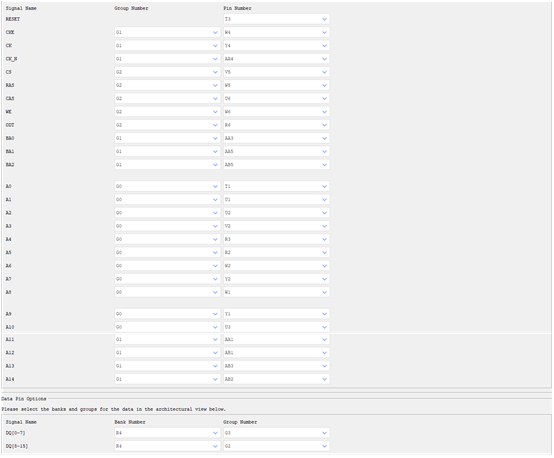
Task: Expand the A5 Pin Number dropdown
Action: (276, 253)
